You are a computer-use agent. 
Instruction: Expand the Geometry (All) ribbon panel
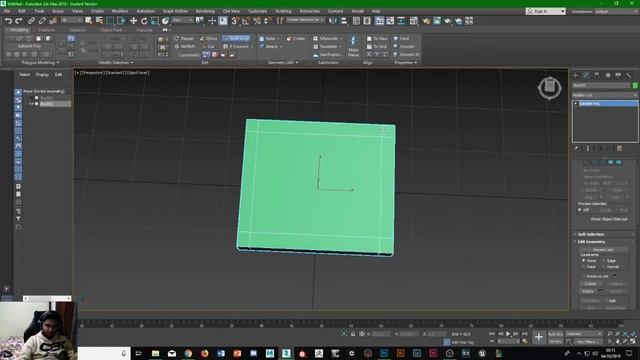(x=283, y=62)
